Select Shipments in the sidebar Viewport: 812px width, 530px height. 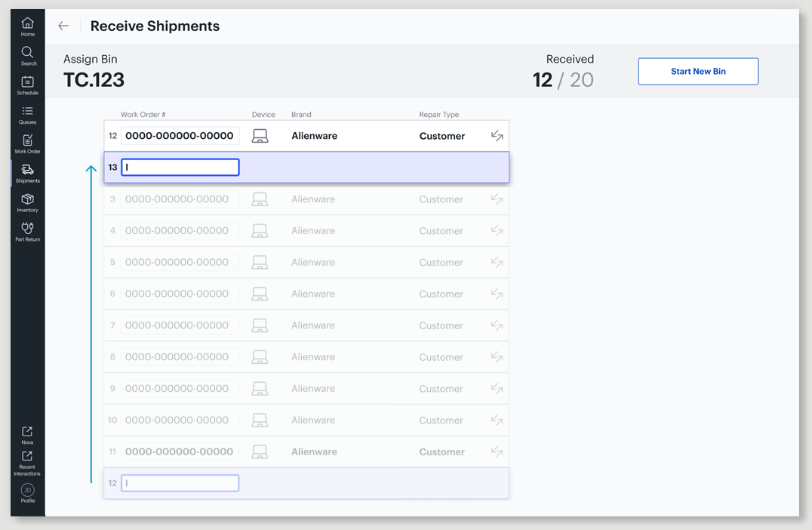(x=27, y=174)
